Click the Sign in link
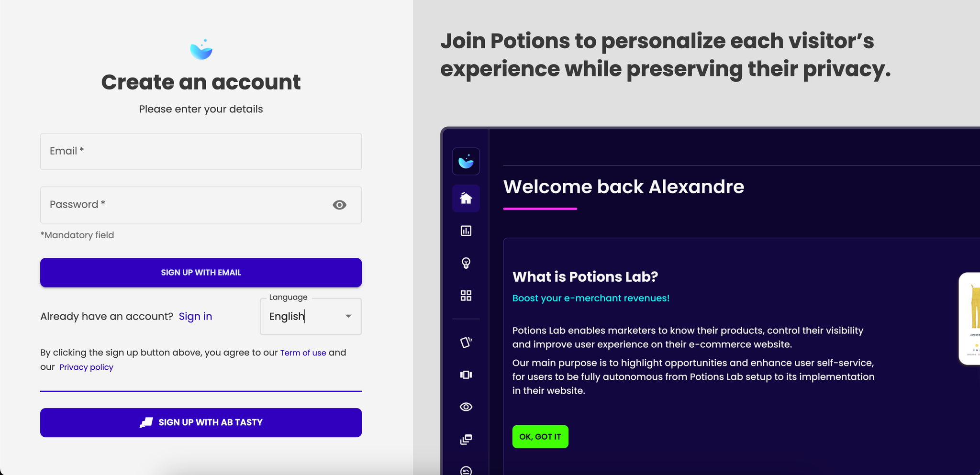The height and width of the screenshot is (475, 980). (x=195, y=316)
